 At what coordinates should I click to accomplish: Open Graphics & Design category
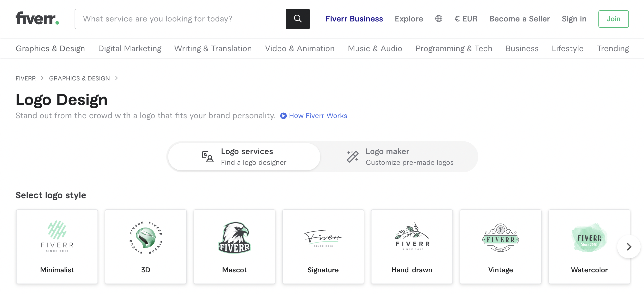coord(50,49)
